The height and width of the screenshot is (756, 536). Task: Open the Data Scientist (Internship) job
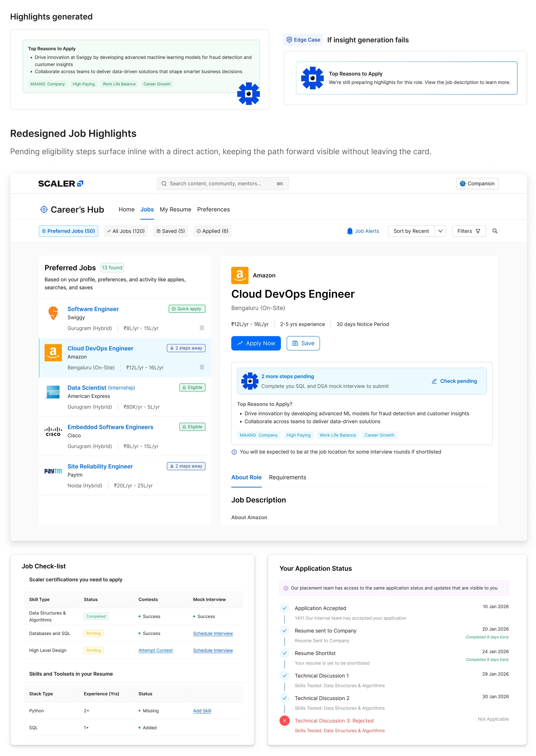click(x=101, y=387)
